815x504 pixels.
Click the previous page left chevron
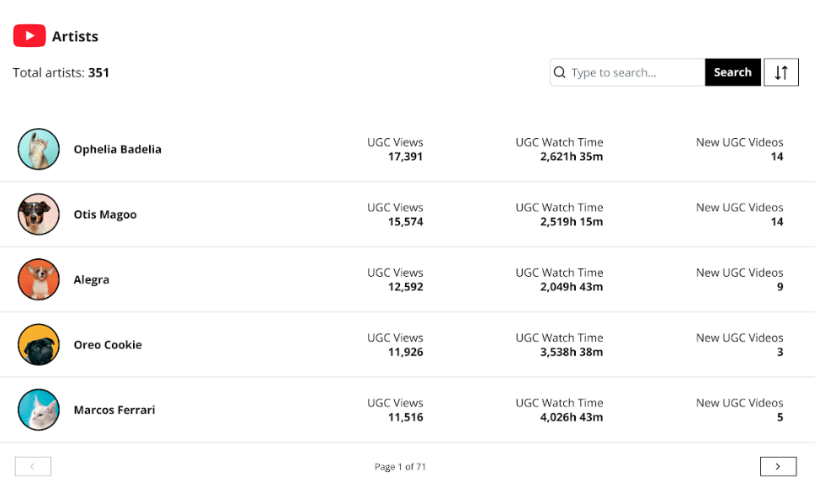pos(33,467)
